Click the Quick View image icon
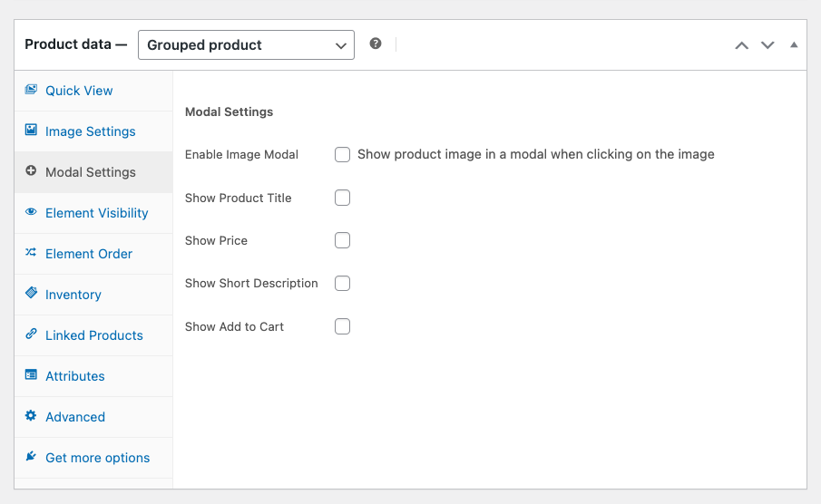This screenshot has height=504, width=821. (31, 90)
